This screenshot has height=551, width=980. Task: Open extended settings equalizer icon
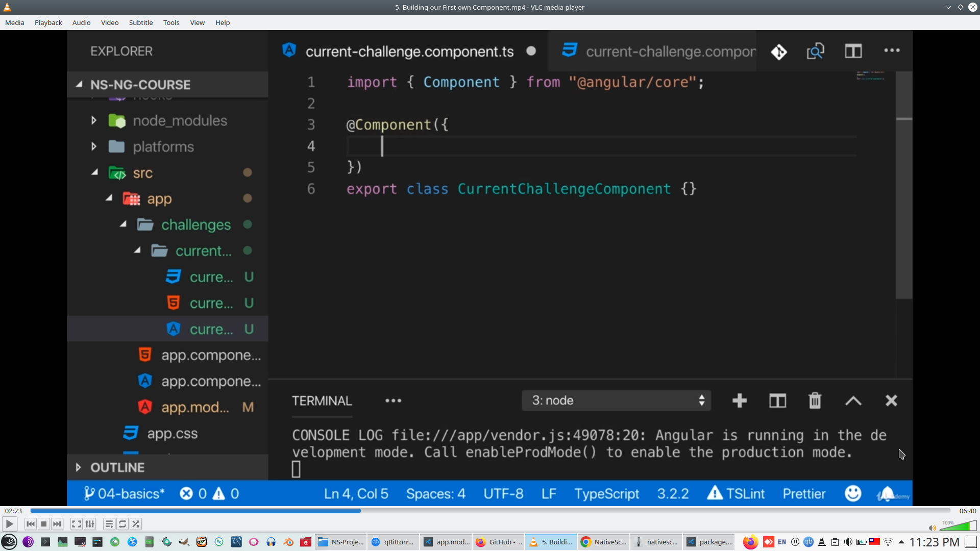pos(90,524)
